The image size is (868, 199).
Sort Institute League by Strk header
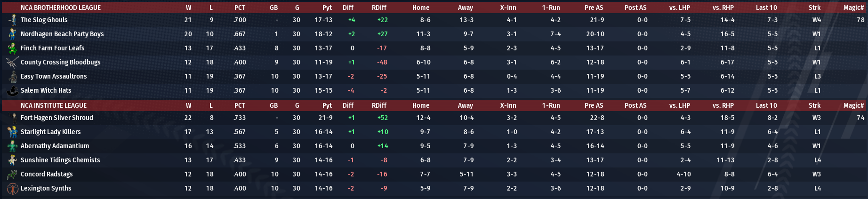pos(814,105)
